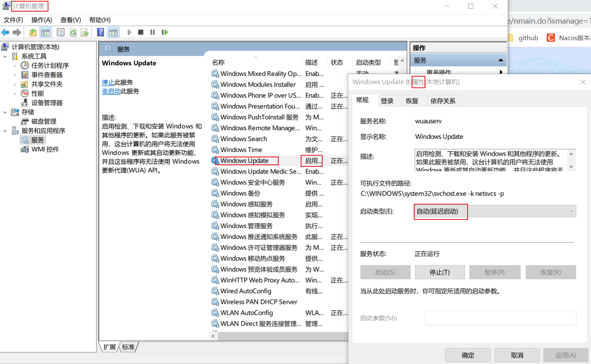Open the 帮助(H) menu
This screenshot has width=591, height=364.
pyautogui.click(x=100, y=20)
